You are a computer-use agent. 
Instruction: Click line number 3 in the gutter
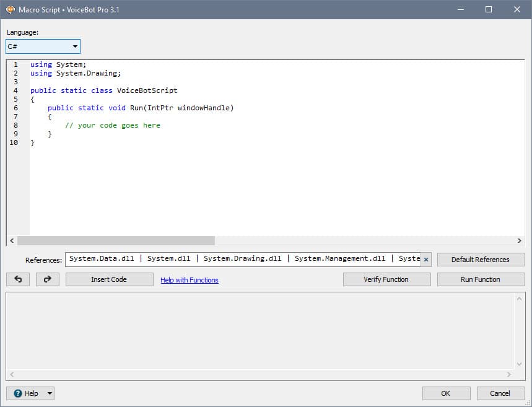15,82
